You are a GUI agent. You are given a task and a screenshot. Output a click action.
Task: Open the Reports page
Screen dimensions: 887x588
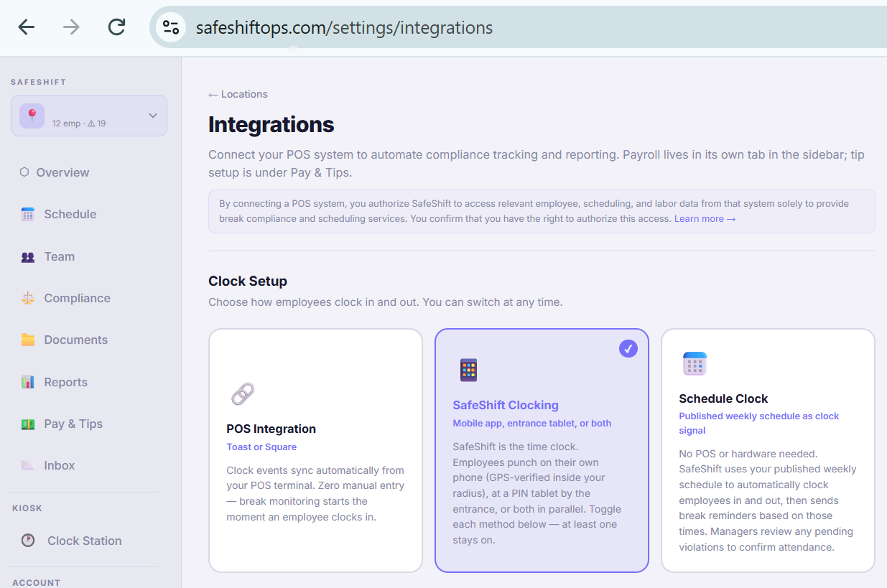65,382
